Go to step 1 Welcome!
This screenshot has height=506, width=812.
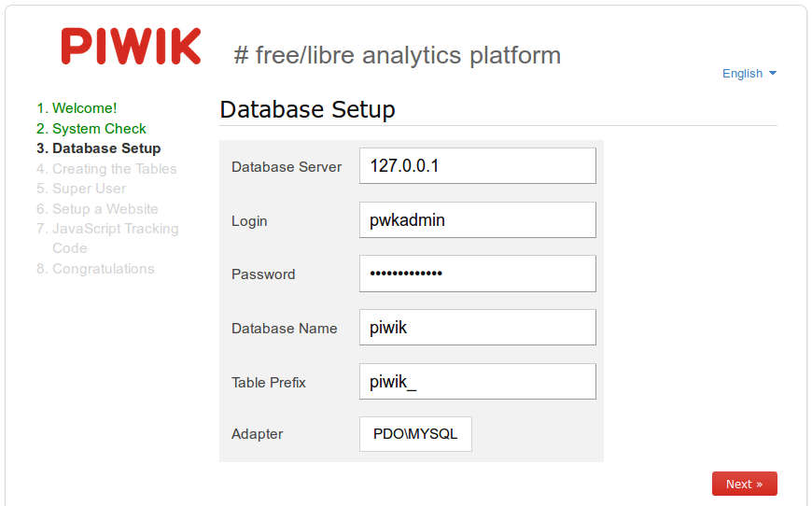point(77,108)
